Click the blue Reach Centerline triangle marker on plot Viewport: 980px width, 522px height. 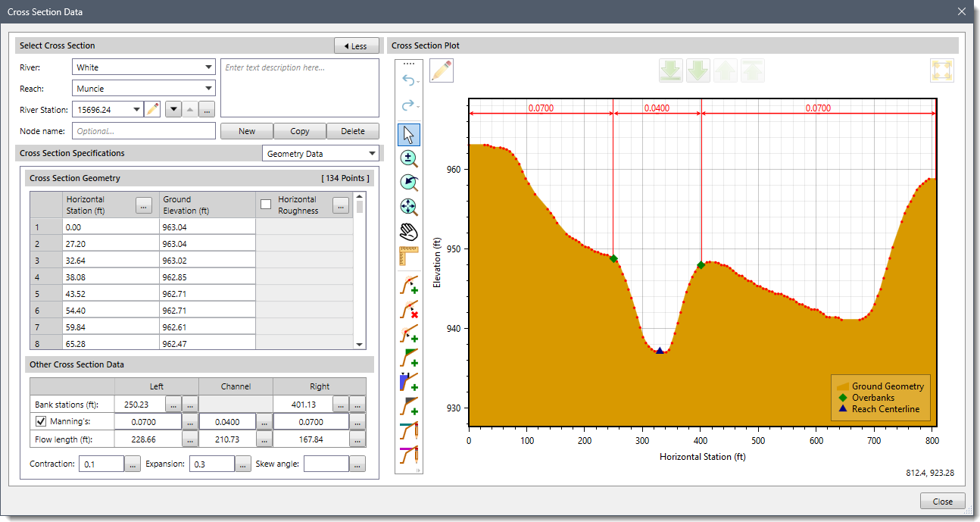pos(660,351)
